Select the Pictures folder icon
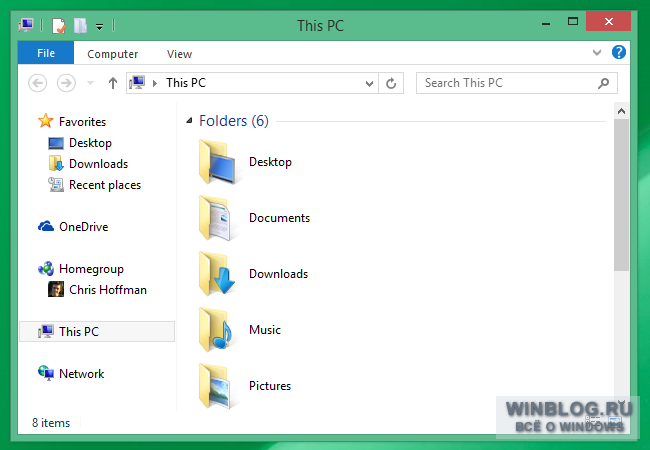The image size is (650, 450). coord(215,386)
